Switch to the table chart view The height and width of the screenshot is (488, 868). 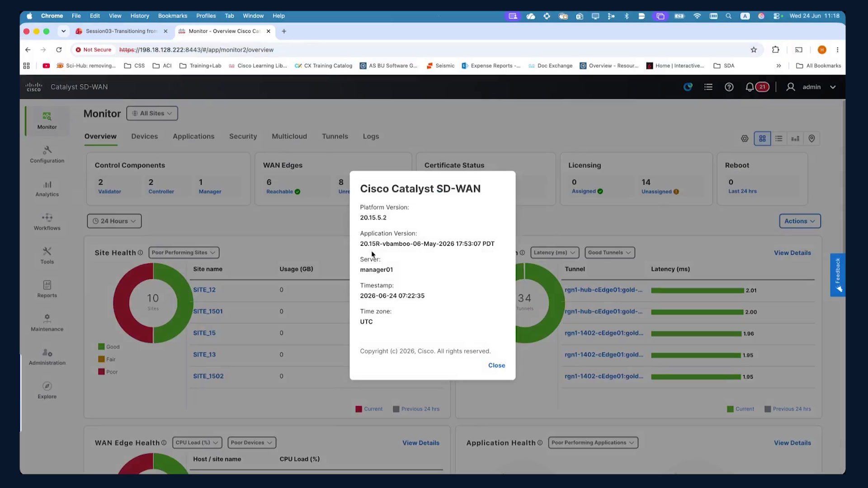click(795, 139)
